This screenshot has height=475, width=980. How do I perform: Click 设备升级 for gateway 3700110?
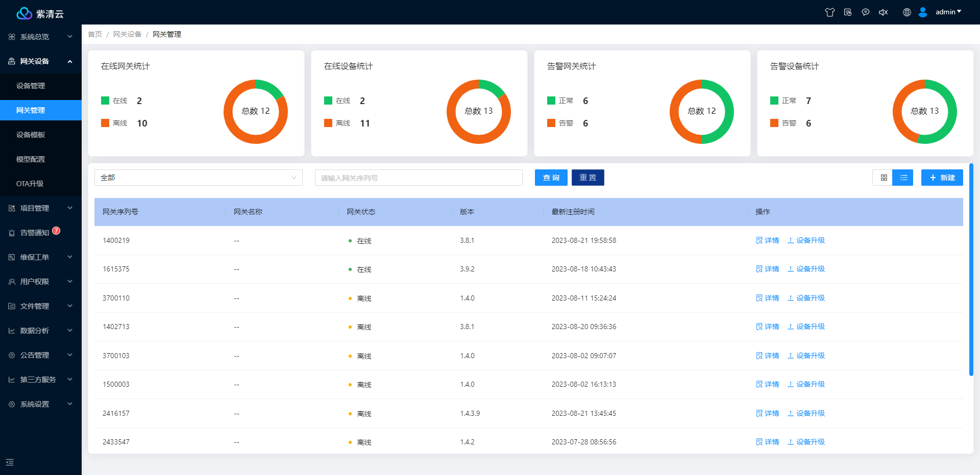[806, 298]
